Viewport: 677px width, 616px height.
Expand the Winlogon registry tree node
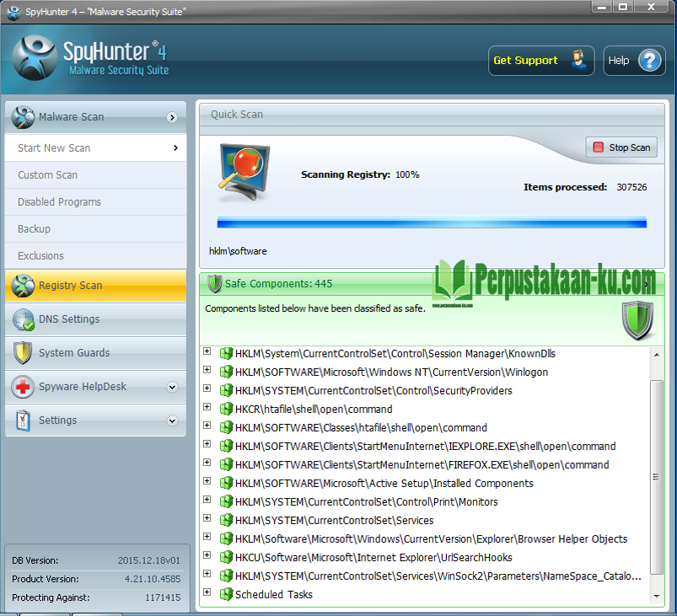[207, 370]
